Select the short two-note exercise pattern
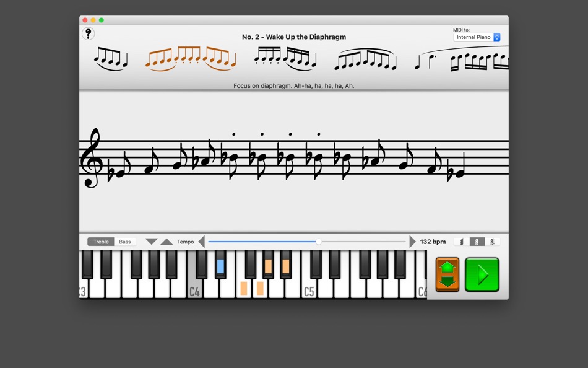The width and height of the screenshot is (588, 368). click(427, 59)
